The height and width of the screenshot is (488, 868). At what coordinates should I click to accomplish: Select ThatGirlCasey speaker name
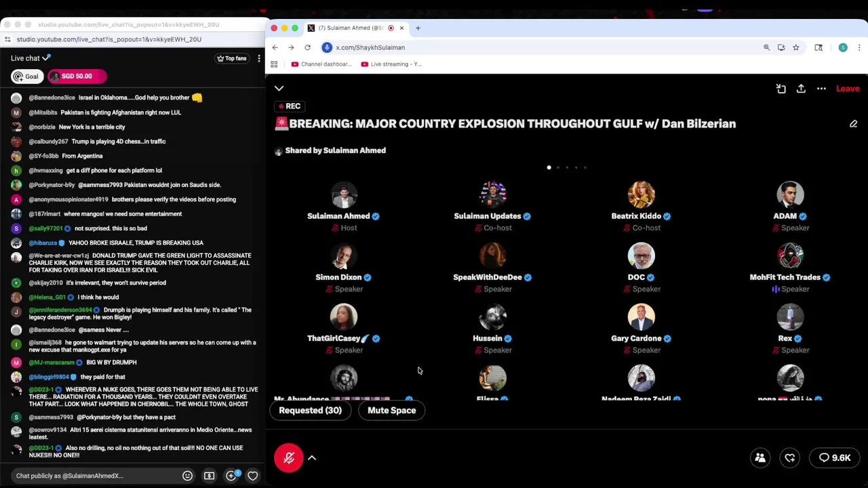(338, 338)
